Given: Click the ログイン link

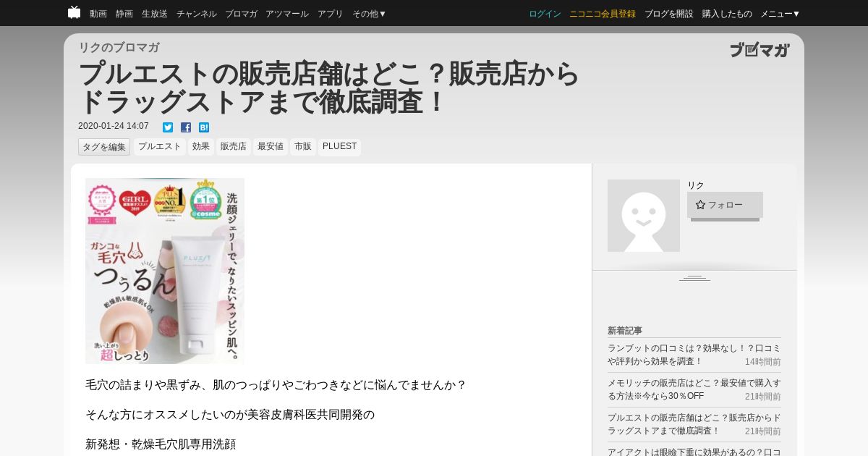Looking at the screenshot, I should (x=545, y=14).
